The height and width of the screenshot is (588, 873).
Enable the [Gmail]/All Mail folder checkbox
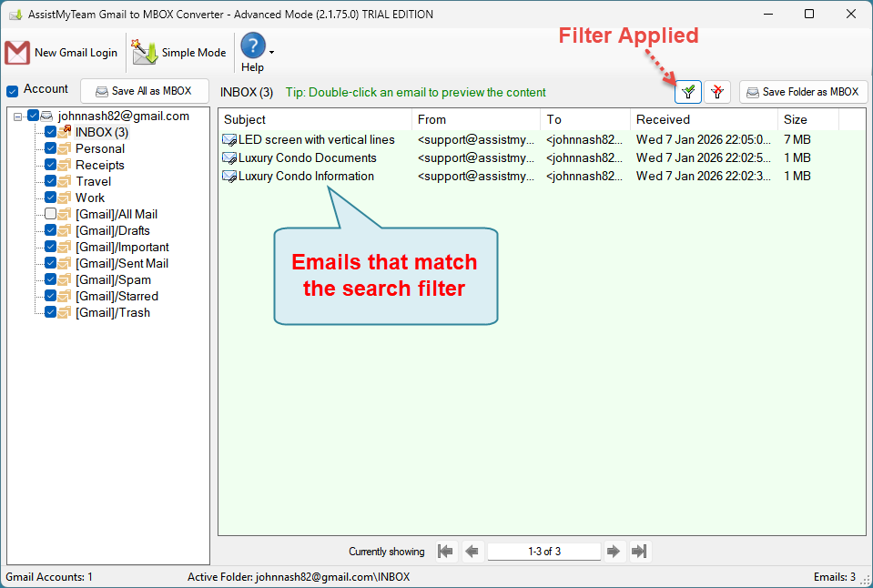[51, 214]
